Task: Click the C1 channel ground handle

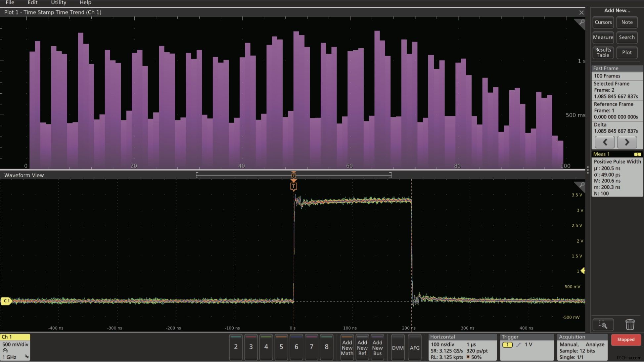Action: [x=6, y=301]
